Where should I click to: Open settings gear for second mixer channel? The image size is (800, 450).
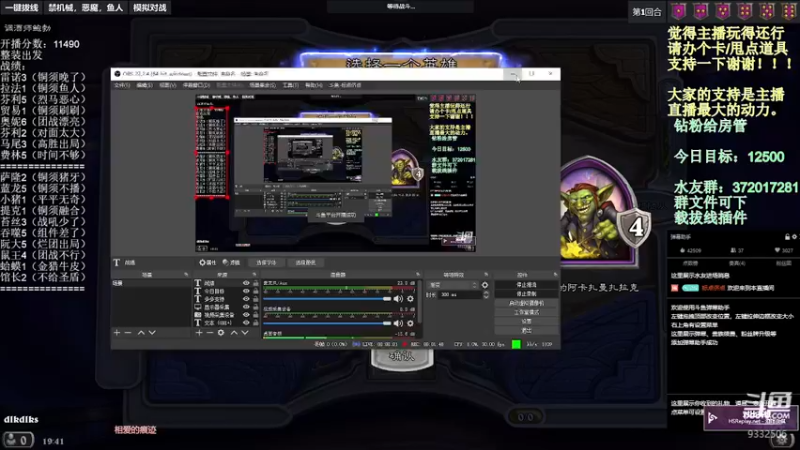[410, 323]
